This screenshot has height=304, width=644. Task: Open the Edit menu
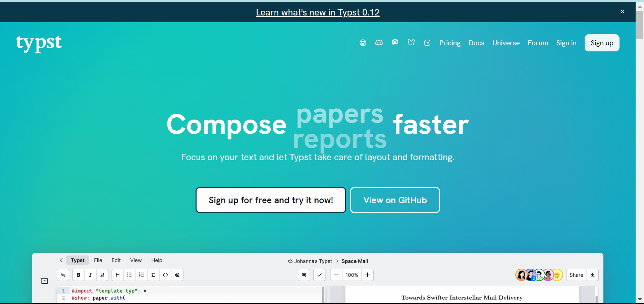(x=116, y=260)
